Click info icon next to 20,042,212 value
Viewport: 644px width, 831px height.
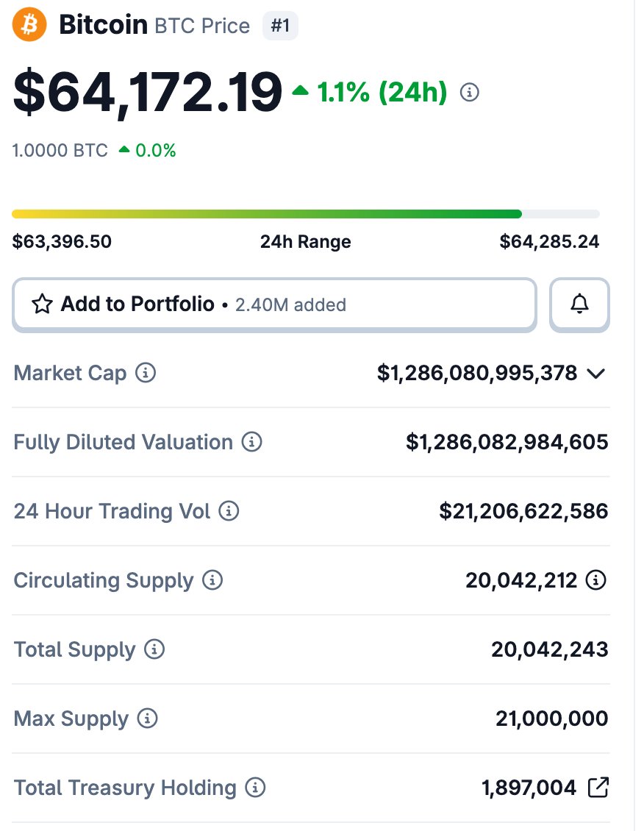(595, 579)
